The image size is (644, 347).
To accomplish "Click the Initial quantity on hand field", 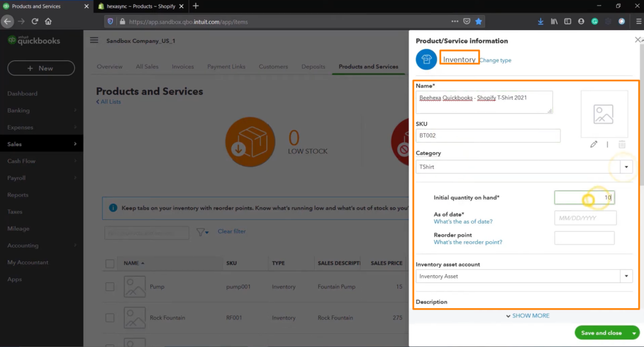I will [584, 197].
